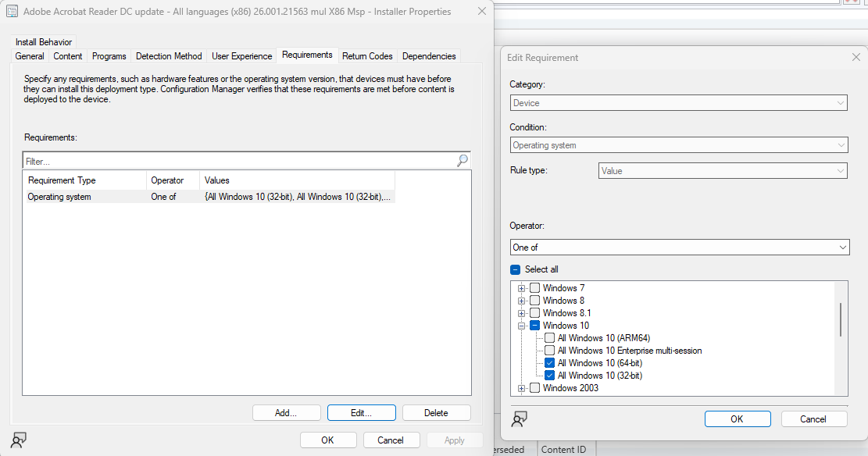Open the Dependencies tab
Viewport: 868px width, 456px height.
pos(429,56)
